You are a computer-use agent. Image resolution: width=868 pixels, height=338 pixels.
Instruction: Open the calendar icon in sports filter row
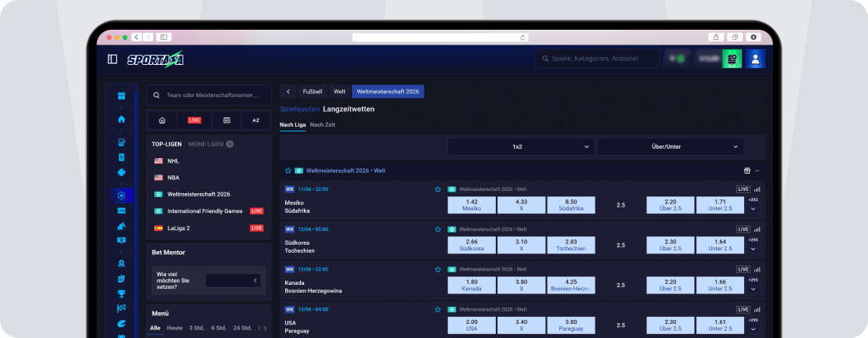226,120
